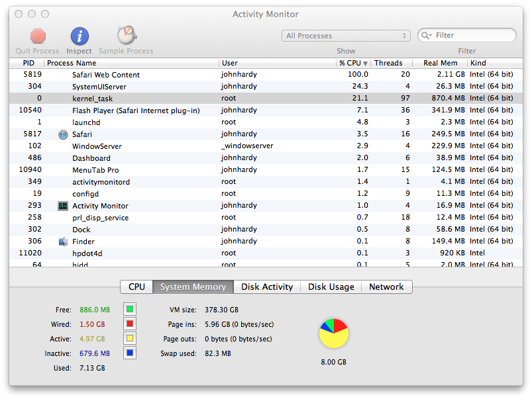
Task: Select the configd process row
Action: coord(266,194)
